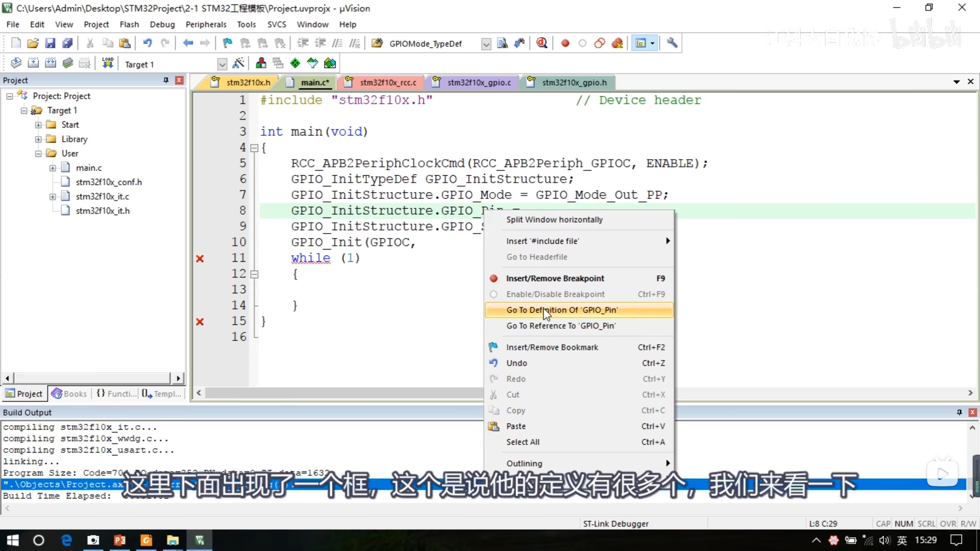Click the Undo toolbar icon
This screenshot has width=980, height=551.
tap(147, 43)
